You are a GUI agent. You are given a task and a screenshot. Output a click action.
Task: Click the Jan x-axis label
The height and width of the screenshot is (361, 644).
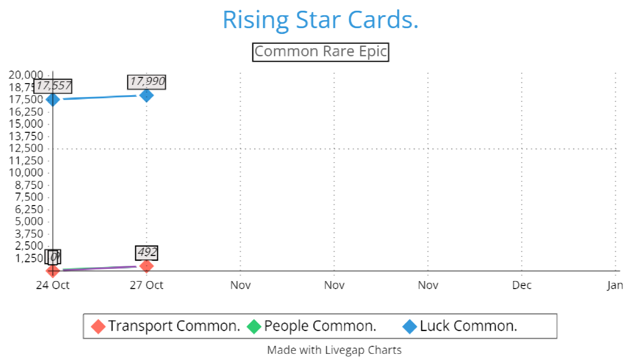tap(615, 285)
